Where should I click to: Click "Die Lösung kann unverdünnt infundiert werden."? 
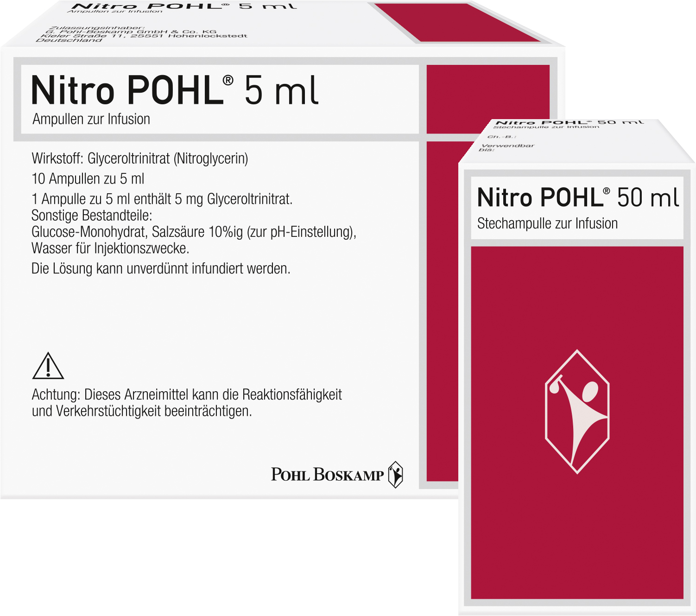point(161,268)
